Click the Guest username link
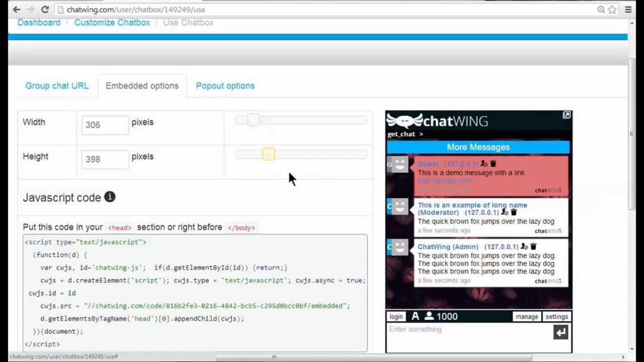The image size is (644, 362). click(x=428, y=164)
